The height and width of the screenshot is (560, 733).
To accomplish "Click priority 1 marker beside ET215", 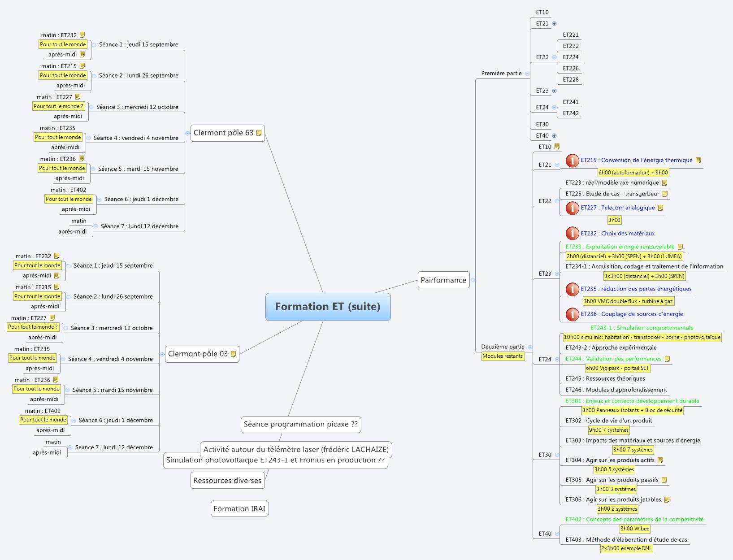I will coord(572,161).
